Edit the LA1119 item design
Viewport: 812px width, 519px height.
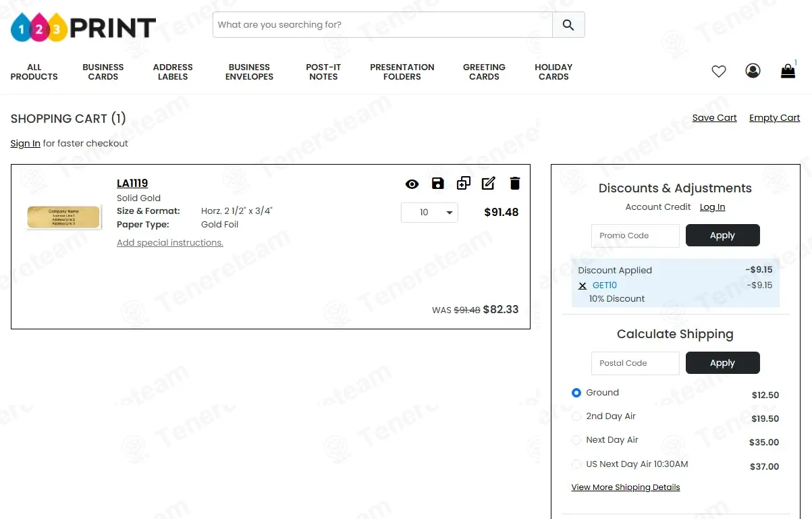pos(489,184)
